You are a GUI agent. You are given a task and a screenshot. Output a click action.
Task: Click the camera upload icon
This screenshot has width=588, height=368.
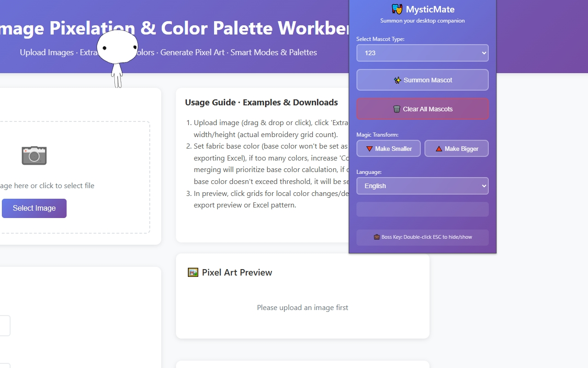(x=34, y=155)
